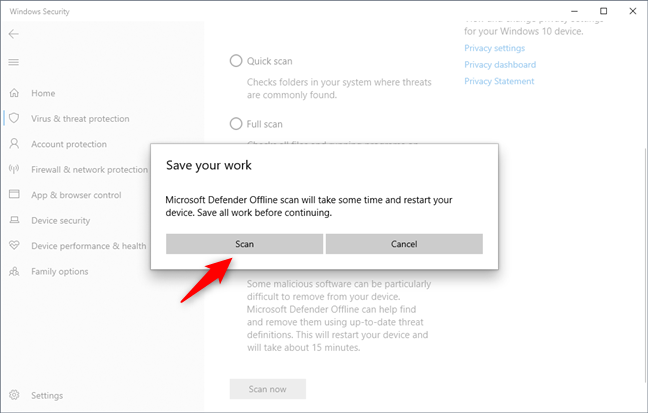Click the 'Save your work' dialog heading
Image resolution: width=648 pixels, height=413 pixels.
click(209, 165)
